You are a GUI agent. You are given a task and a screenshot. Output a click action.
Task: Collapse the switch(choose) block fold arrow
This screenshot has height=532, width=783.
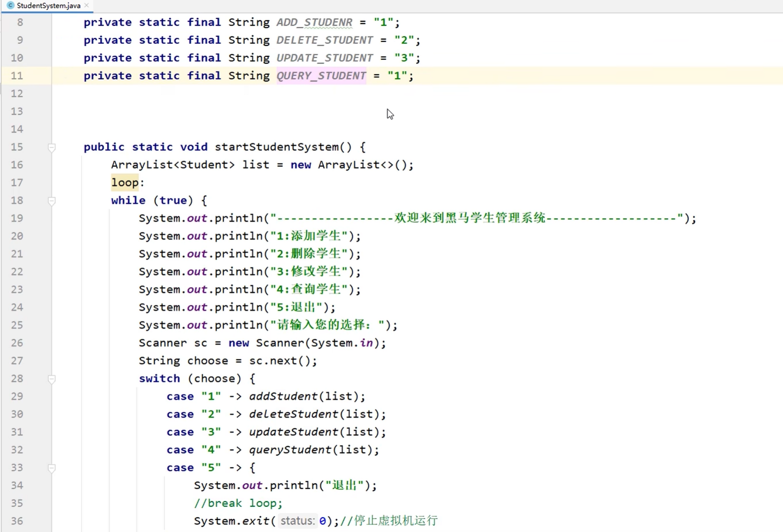[x=52, y=379]
